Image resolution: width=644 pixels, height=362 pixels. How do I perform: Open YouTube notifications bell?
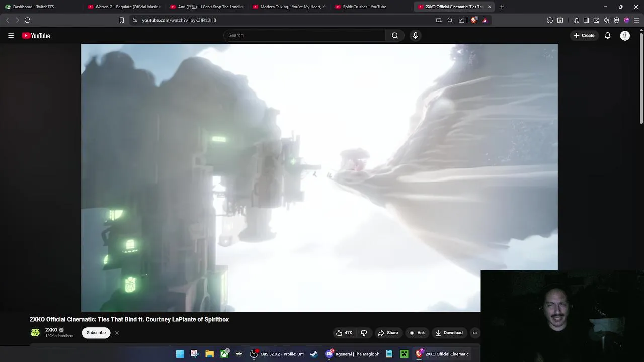[x=608, y=36]
